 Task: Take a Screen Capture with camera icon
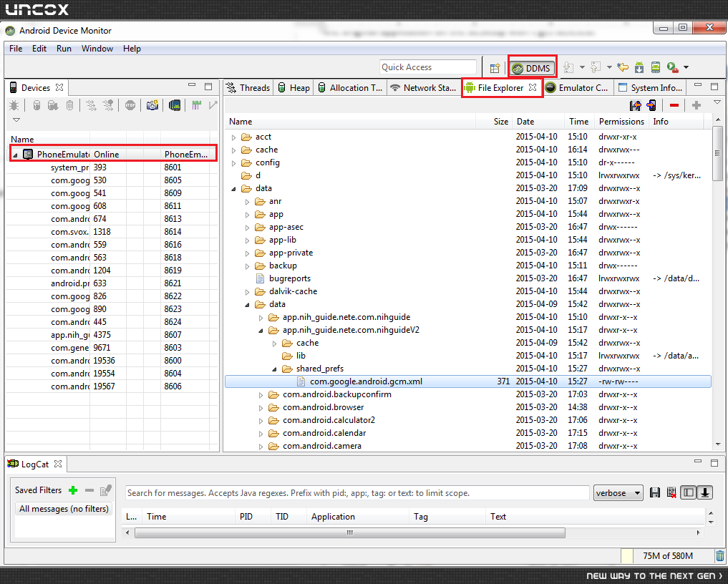[152, 105]
